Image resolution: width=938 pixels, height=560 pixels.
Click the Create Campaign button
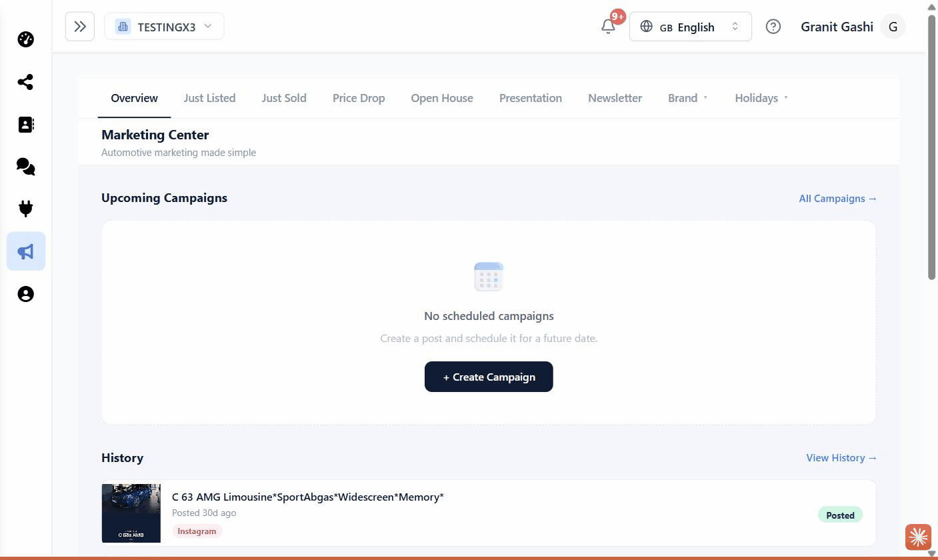click(489, 377)
